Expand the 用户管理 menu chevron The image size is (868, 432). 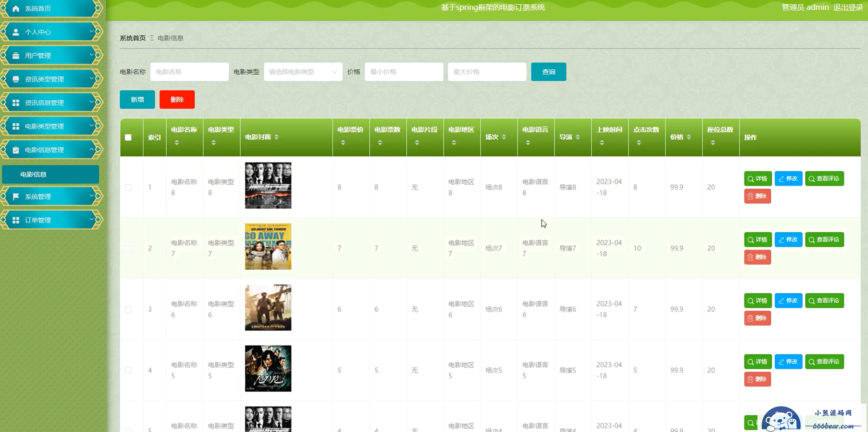[x=91, y=55]
